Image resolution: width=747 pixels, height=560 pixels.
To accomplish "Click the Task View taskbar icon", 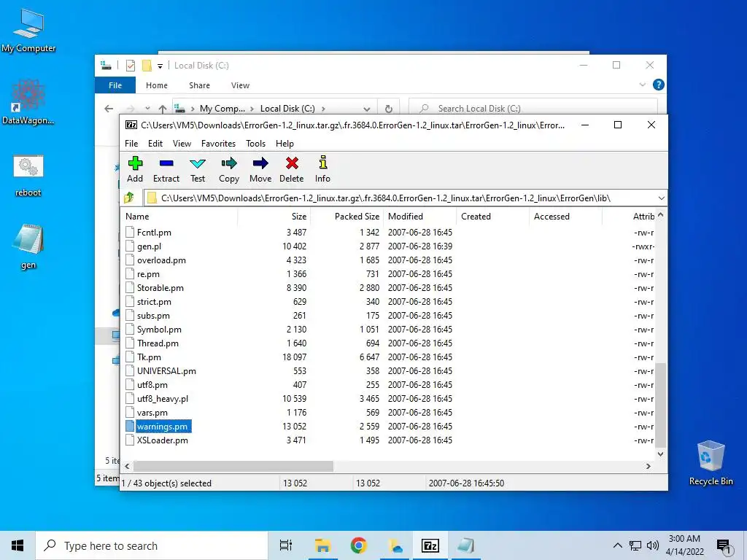I will (x=286, y=545).
